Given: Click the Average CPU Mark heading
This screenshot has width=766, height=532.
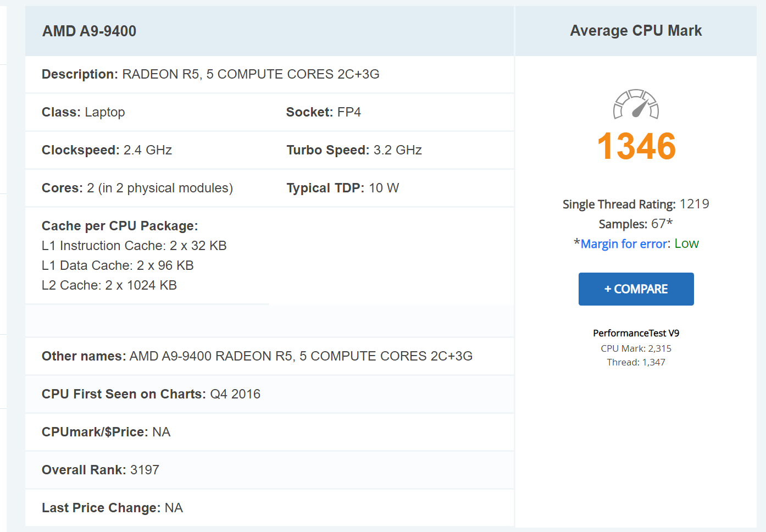Looking at the screenshot, I should [x=636, y=31].
